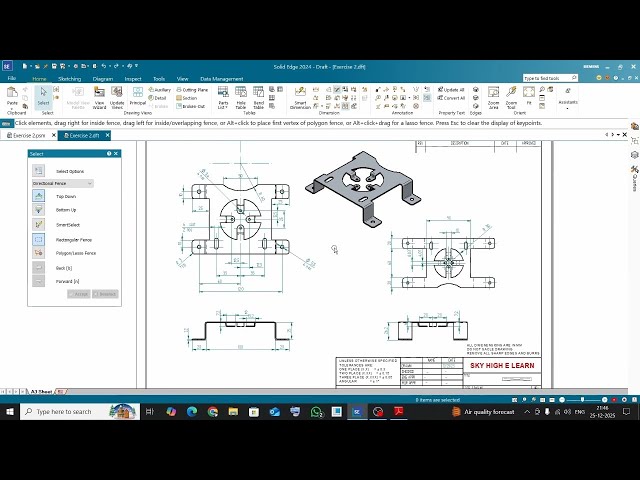Toggle the Bottom Up selection option
This screenshot has width=640, height=480.
click(38, 210)
